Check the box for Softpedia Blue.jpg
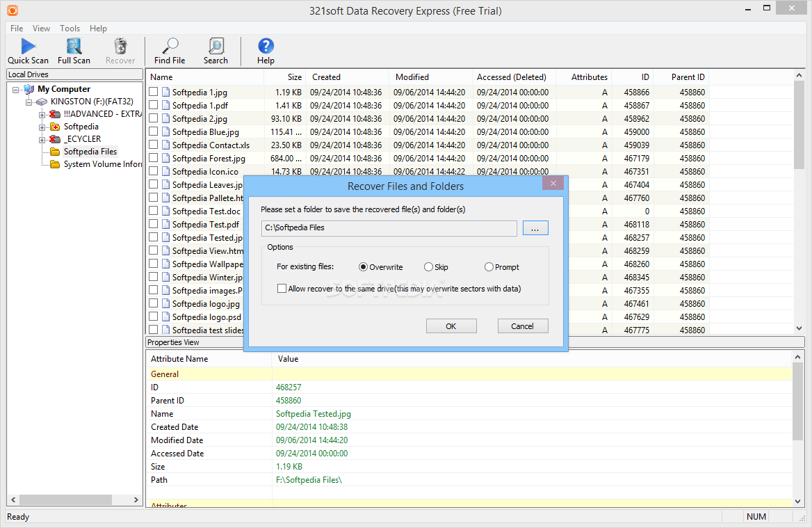 [x=153, y=131]
